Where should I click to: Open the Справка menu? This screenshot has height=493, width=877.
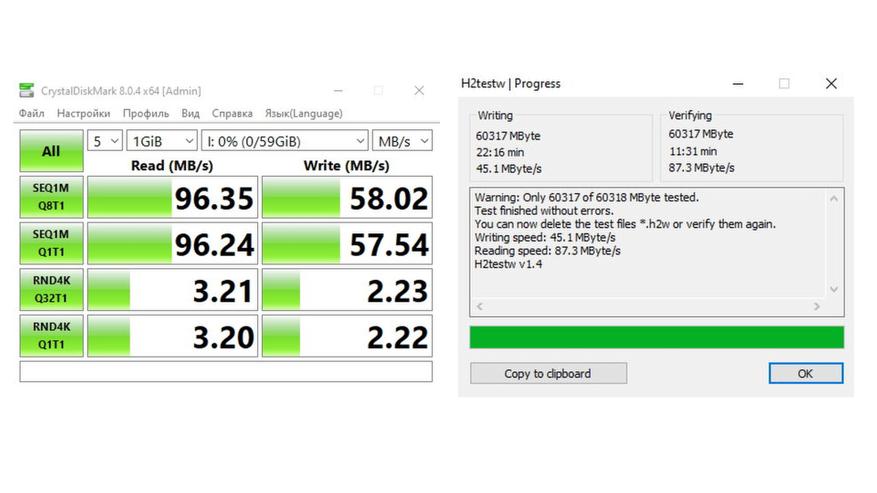click(232, 113)
